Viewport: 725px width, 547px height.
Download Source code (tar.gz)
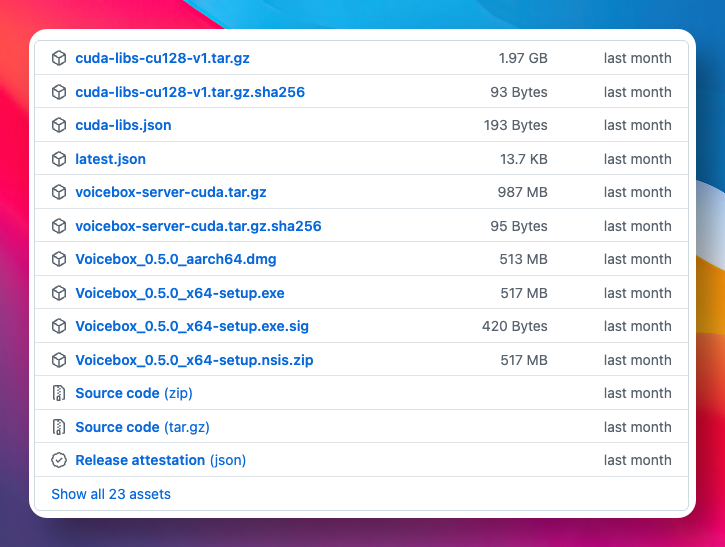pyautogui.click(x=142, y=427)
